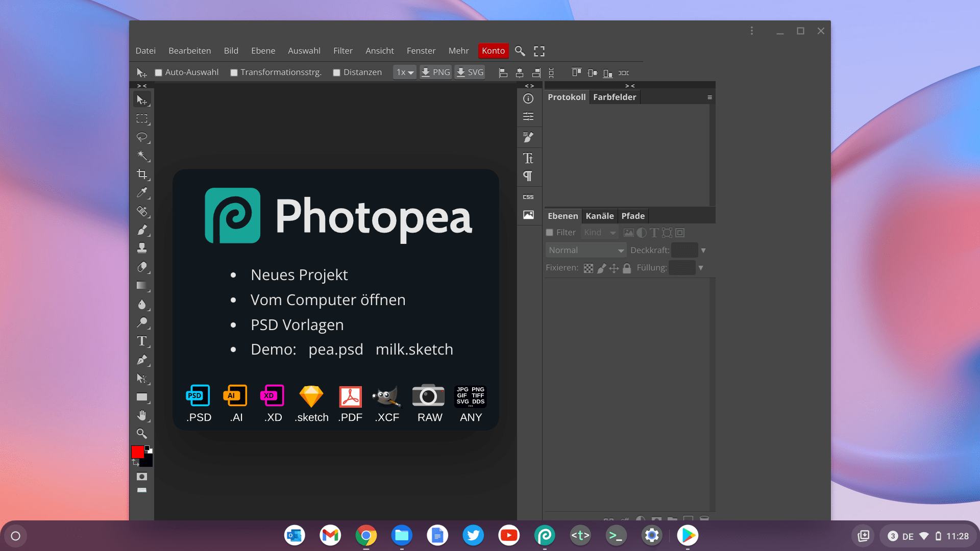Image resolution: width=980 pixels, height=551 pixels.
Task: Enable Transformationsstrg. checkbox
Action: (x=234, y=73)
